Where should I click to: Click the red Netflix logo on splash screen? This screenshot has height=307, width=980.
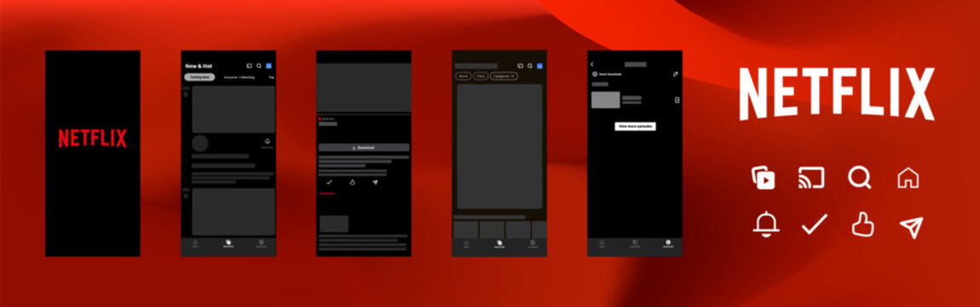tap(93, 138)
